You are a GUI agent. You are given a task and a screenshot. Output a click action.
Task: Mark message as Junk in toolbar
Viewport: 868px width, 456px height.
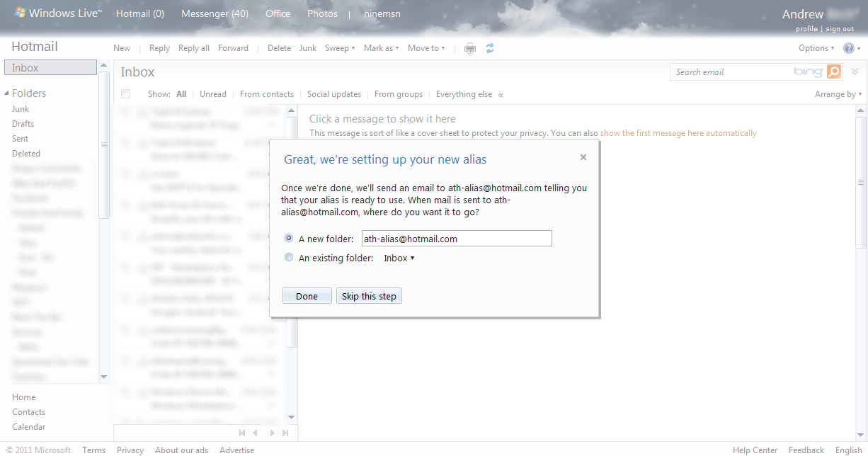(308, 48)
